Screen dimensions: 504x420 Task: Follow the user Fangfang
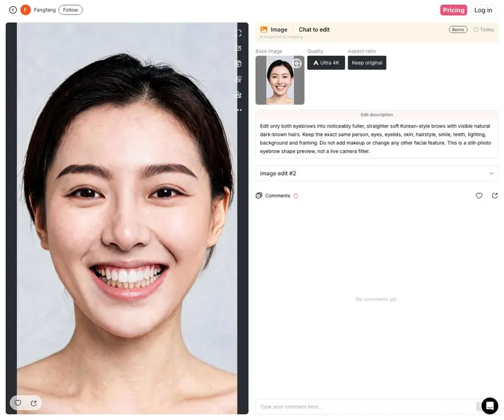click(x=70, y=10)
